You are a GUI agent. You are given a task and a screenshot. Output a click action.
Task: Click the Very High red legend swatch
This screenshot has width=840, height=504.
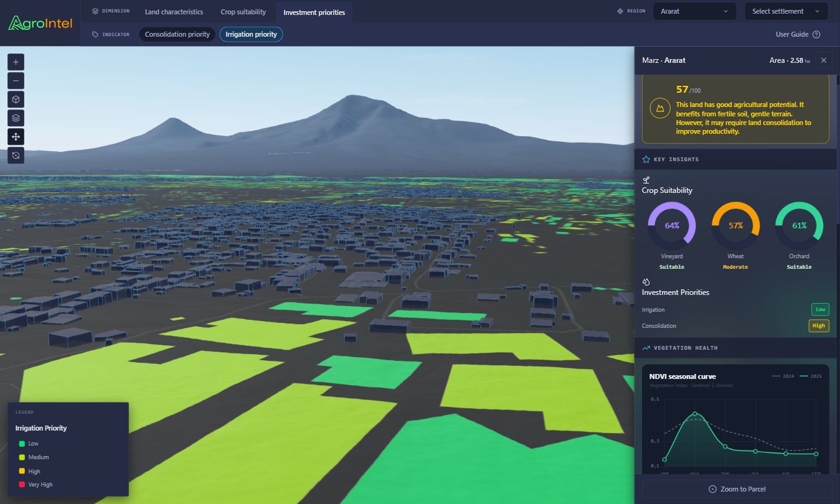tap(22, 485)
